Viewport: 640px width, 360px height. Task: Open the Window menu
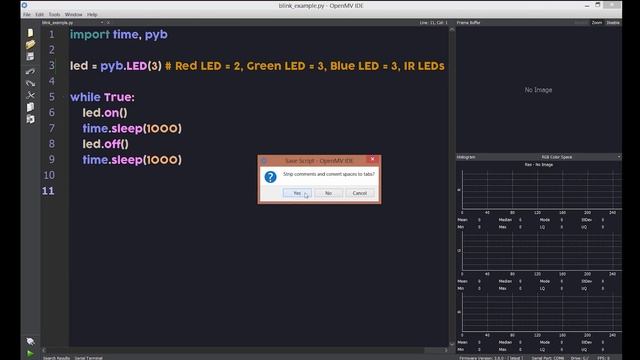[x=73, y=14]
